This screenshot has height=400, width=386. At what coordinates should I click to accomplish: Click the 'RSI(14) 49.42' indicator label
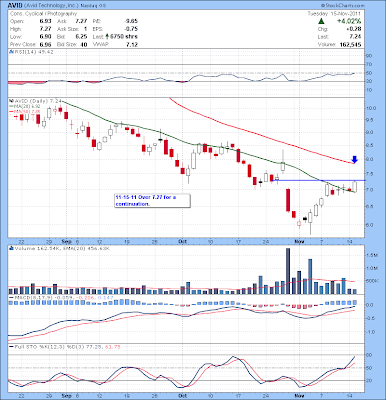pyautogui.click(x=32, y=52)
